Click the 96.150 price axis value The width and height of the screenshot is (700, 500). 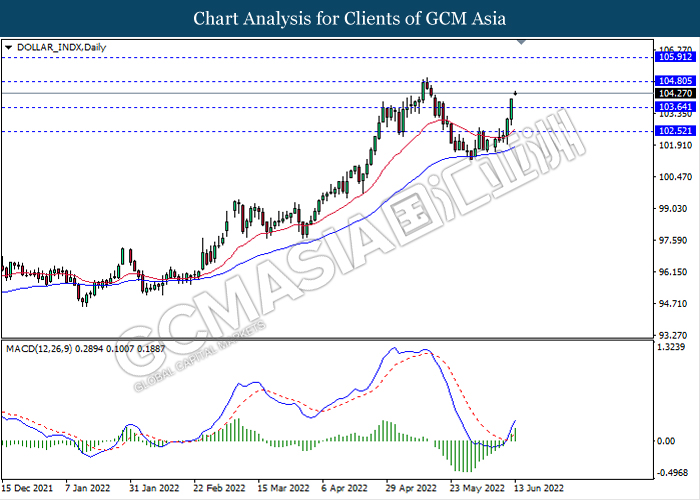tap(675, 272)
